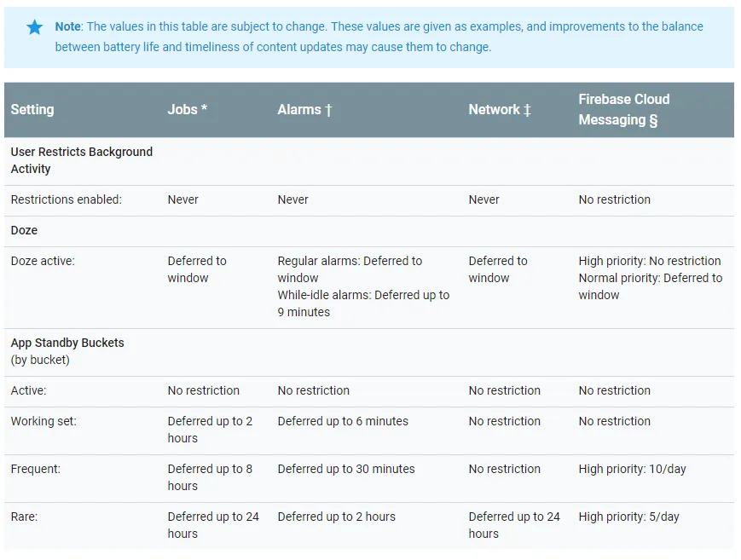
Task: Click the Setting column header
Action: point(32,110)
